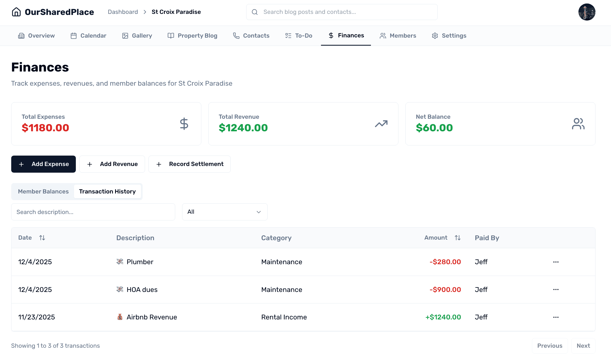Image resolution: width=611 pixels, height=364 pixels.
Task: Click the members icon on Net Balance card
Action: point(578,124)
